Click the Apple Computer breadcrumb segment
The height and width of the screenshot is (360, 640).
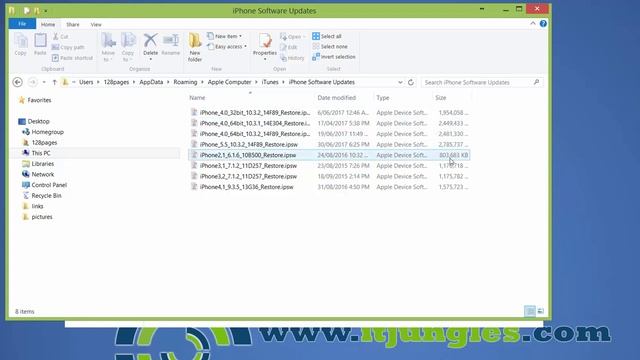click(229, 82)
